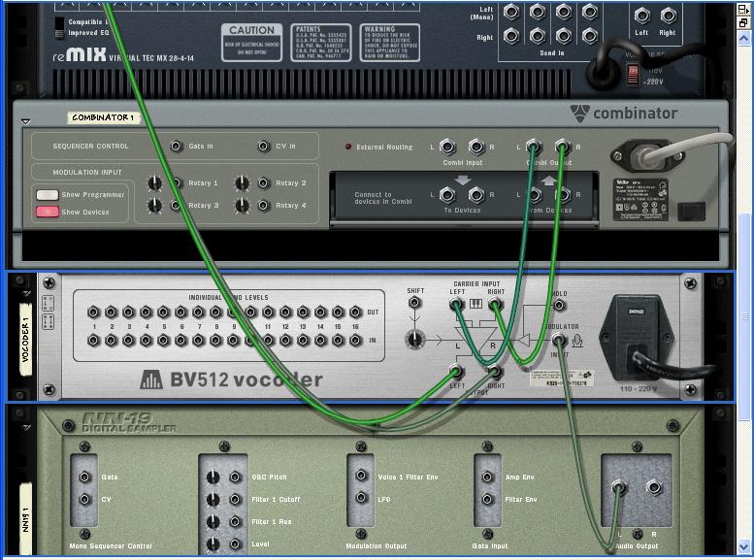The image size is (754, 560).
Task: Click the vocoder Left Output jack
Action: click(456, 372)
